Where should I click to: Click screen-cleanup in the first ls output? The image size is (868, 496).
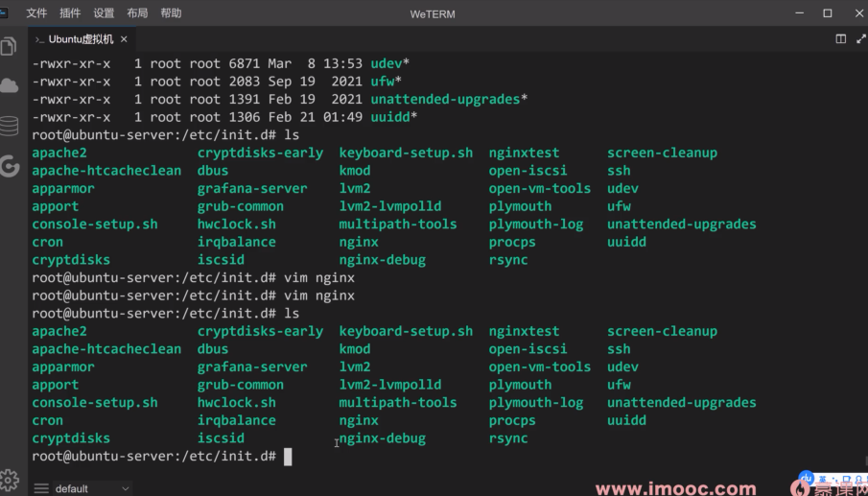(x=662, y=153)
